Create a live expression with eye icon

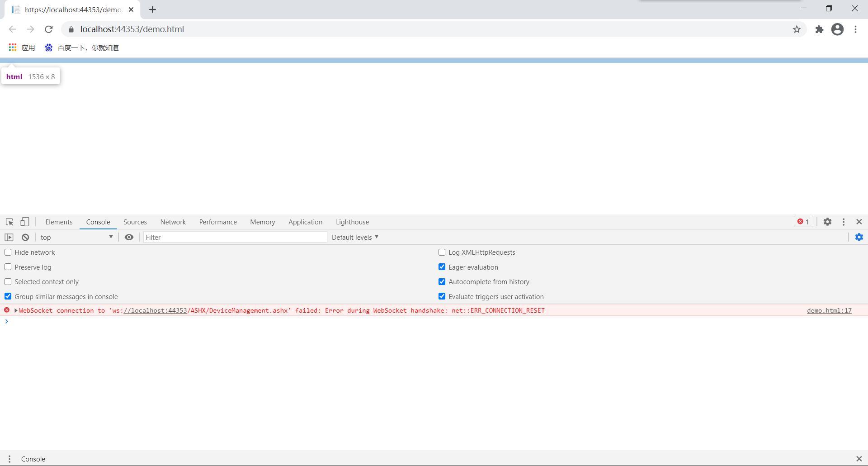pos(129,237)
